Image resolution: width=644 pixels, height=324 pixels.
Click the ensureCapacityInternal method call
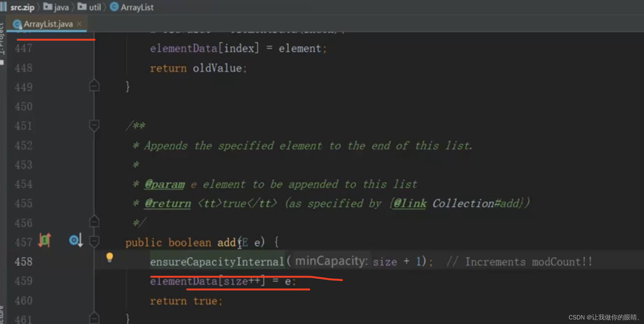coord(217,262)
